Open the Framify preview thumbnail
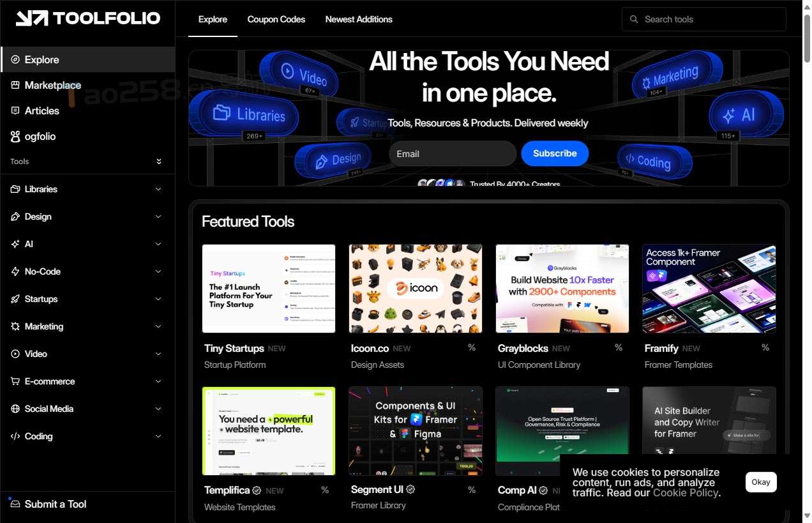Image resolution: width=812 pixels, height=523 pixels. pos(709,289)
